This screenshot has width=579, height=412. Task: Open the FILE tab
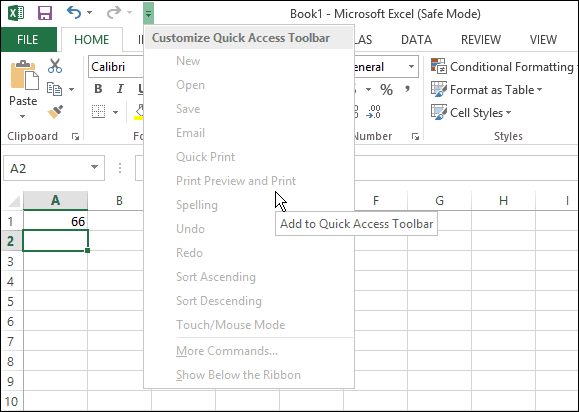click(28, 40)
